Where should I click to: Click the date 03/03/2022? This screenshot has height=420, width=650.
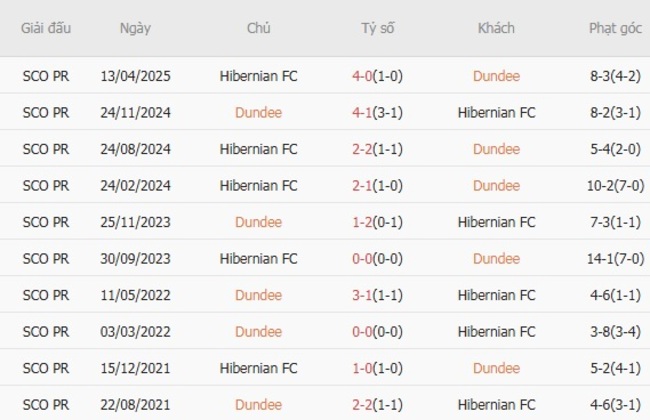click(135, 332)
